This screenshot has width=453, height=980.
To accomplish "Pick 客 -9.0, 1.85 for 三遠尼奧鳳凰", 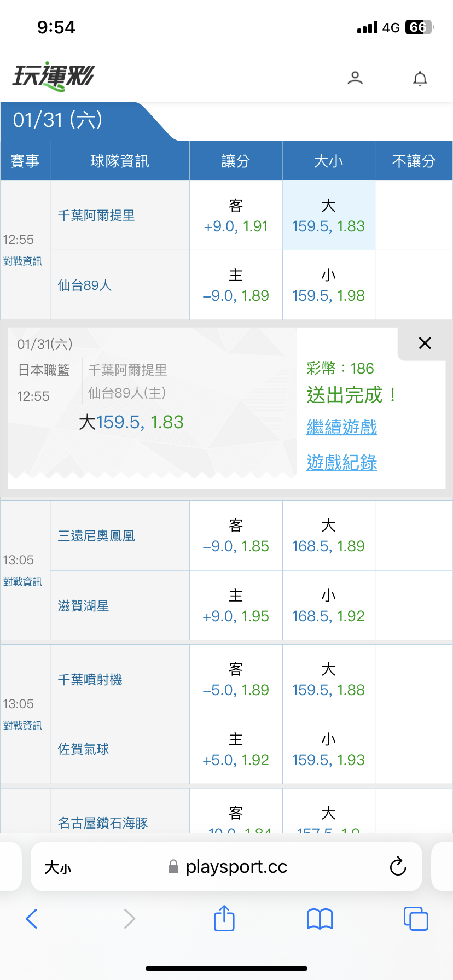I will tap(236, 536).
